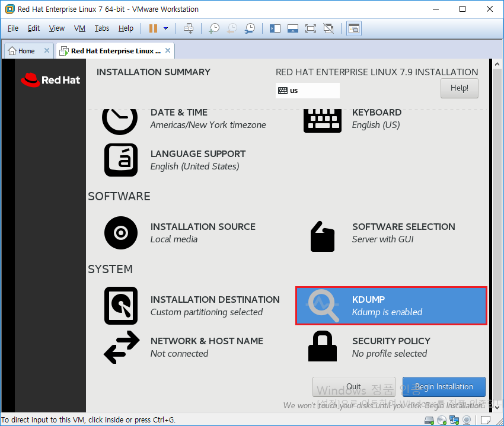
Task: Click the VM view scroll down arrow
Action: [x=497, y=408]
